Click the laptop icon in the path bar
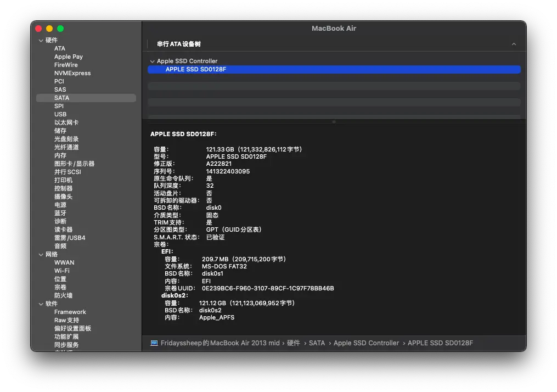 pyautogui.click(x=154, y=343)
